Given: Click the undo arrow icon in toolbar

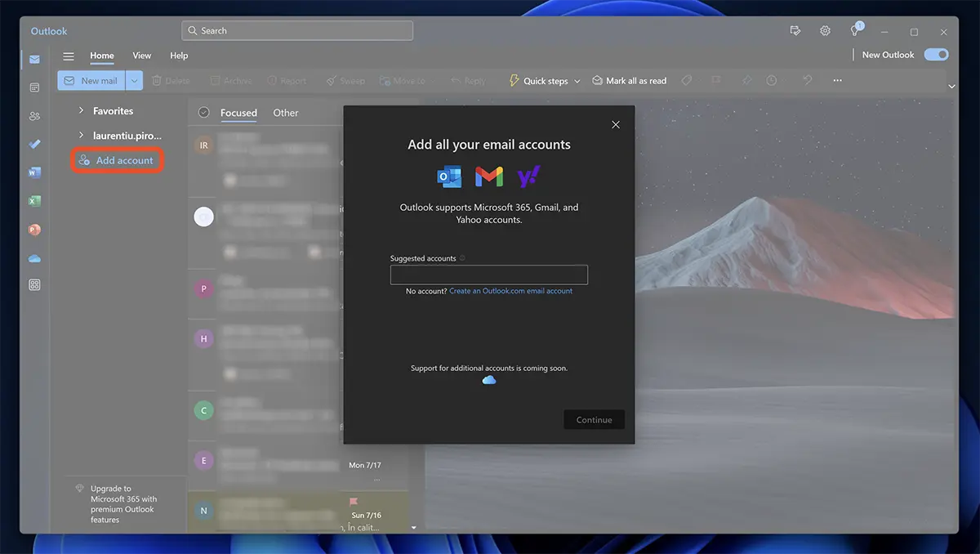Looking at the screenshot, I should click(808, 80).
